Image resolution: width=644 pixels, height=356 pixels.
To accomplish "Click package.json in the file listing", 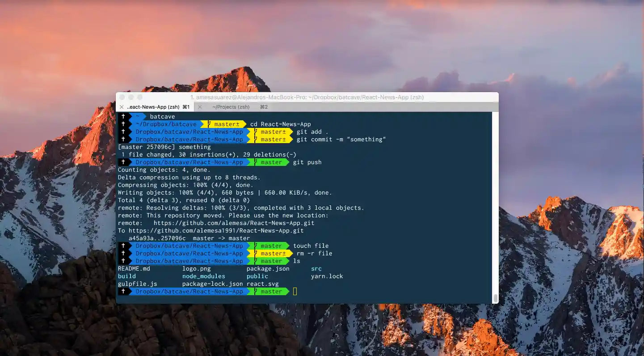I will point(268,269).
